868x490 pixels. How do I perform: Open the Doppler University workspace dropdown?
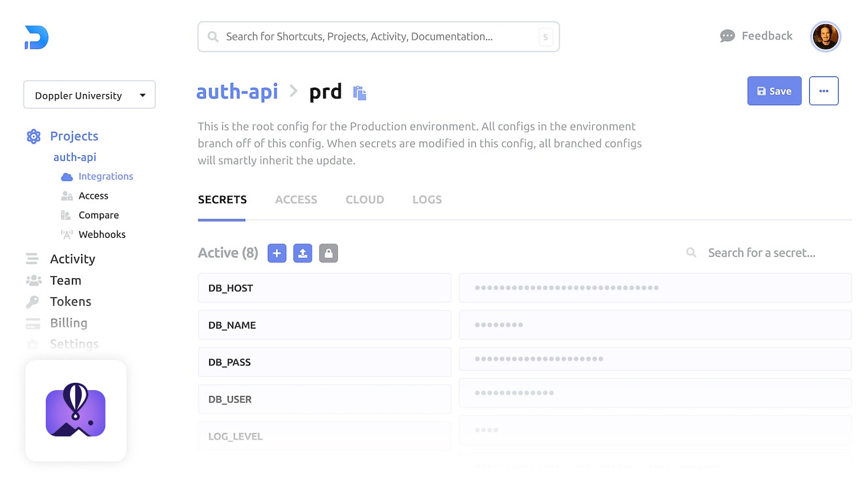point(89,95)
